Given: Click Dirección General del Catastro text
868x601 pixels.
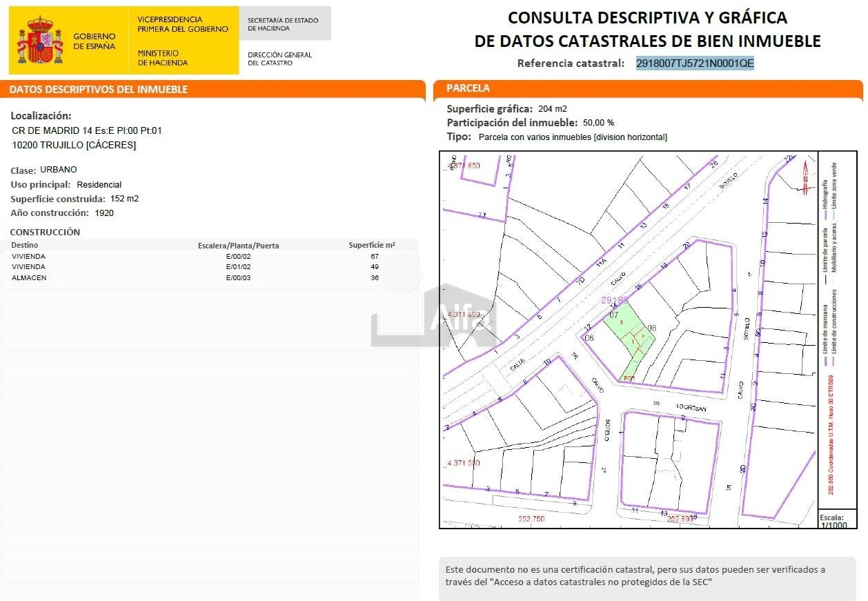Looking at the screenshot, I should tap(280, 59).
